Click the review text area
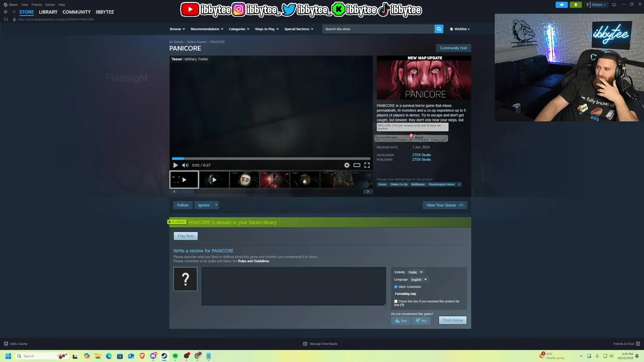Image resolution: width=644 pixels, height=362 pixels. point(294,286)
